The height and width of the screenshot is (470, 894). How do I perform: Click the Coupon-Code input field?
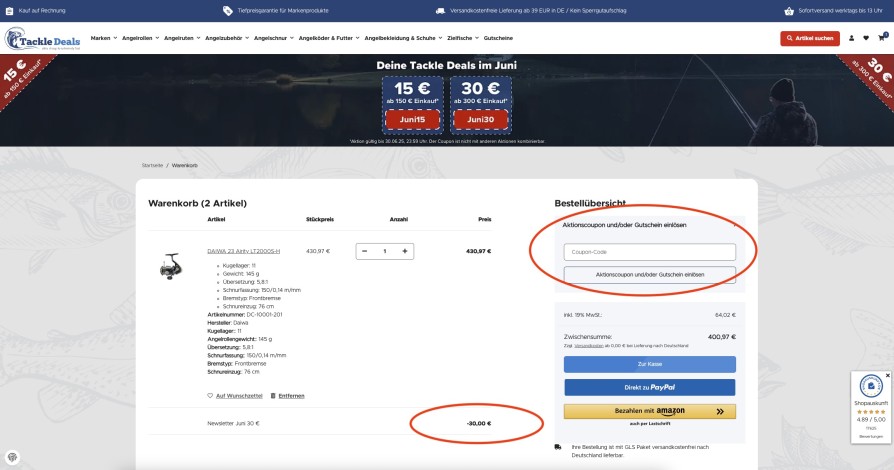(649, 252)
